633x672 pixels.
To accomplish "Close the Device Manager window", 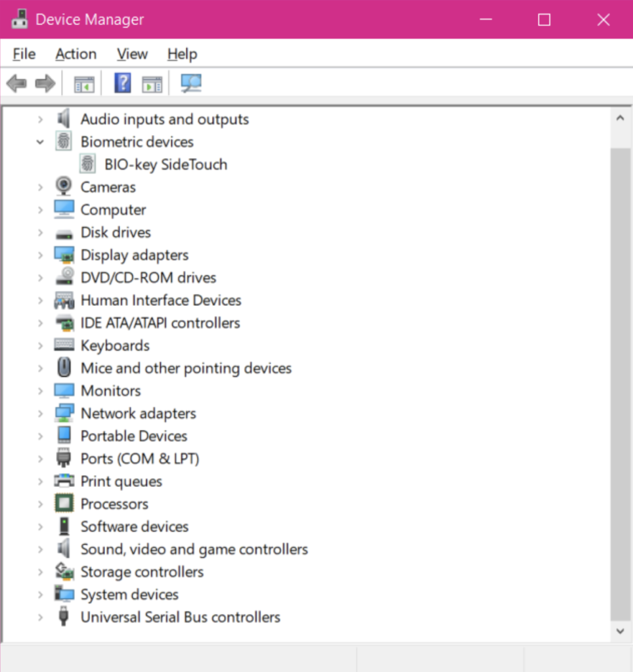I will pyautogui.click(x=603, y=19).
